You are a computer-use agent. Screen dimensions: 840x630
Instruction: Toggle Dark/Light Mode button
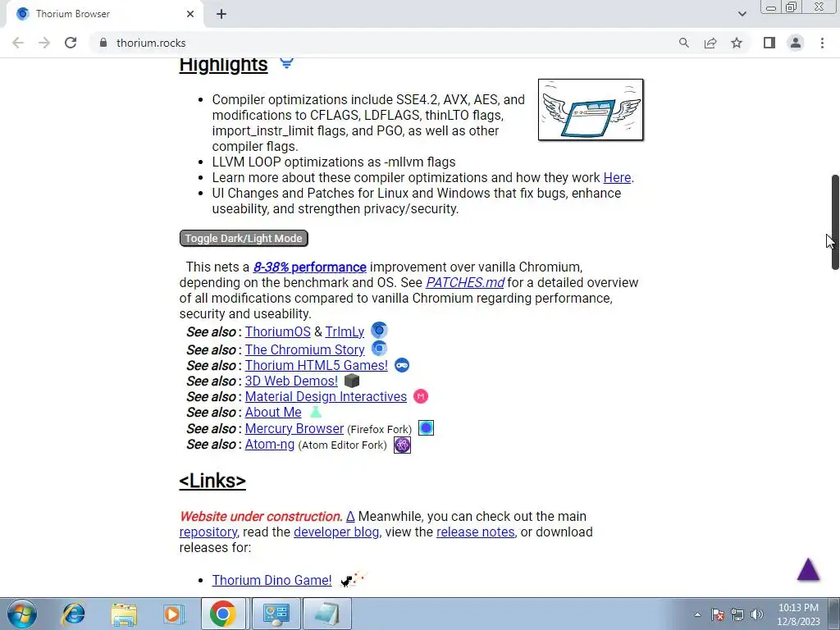click(244, 239)
